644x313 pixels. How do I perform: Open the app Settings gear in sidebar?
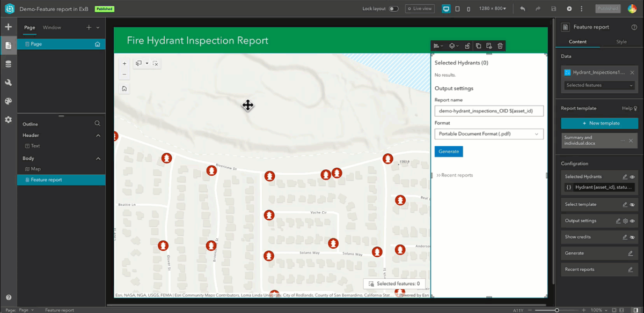(x=8, y=120)
